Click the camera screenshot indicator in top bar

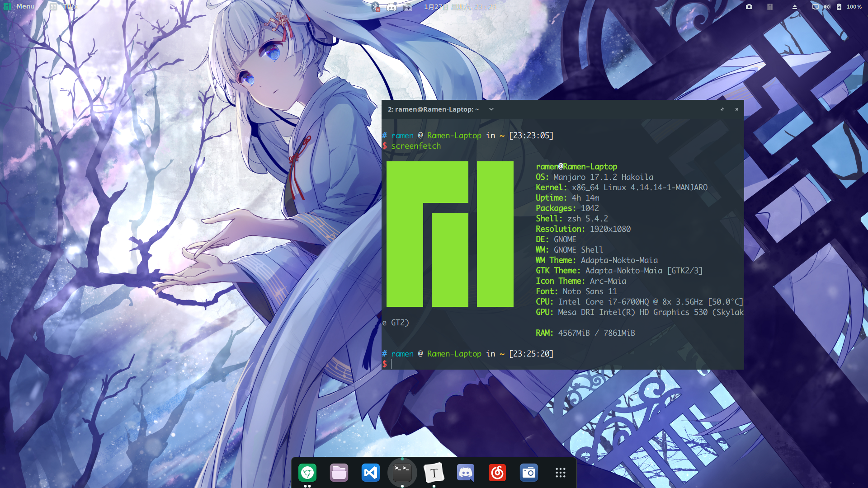point(749,7)
